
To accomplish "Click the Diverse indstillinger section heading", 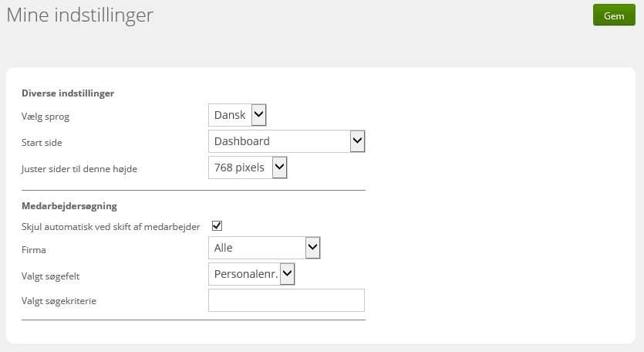I will pos(68,93).
